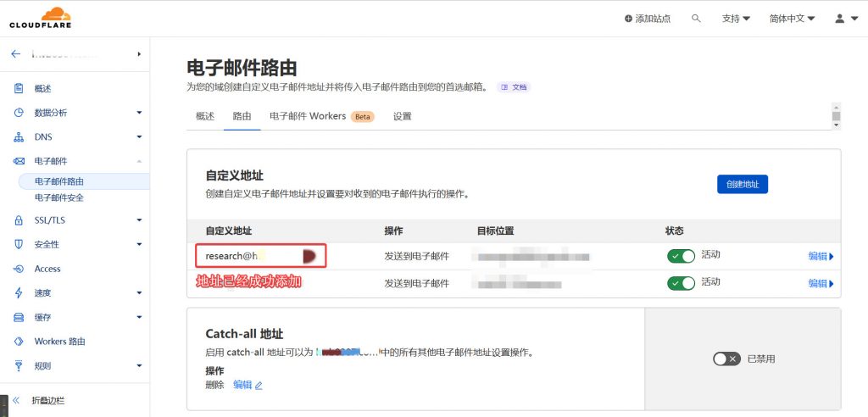Open 电子邮件安全 in sidebar
This screenshot has width=868, height=417.
[x=59, y=197]
